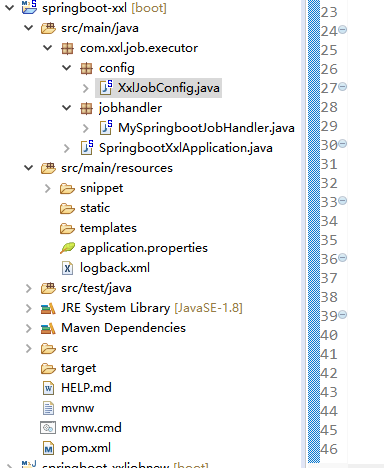Image resolution: width=384 pixels, height=468 pixels.
Task: Click the pom.xml Maven file icon
Action: (49, 448)
